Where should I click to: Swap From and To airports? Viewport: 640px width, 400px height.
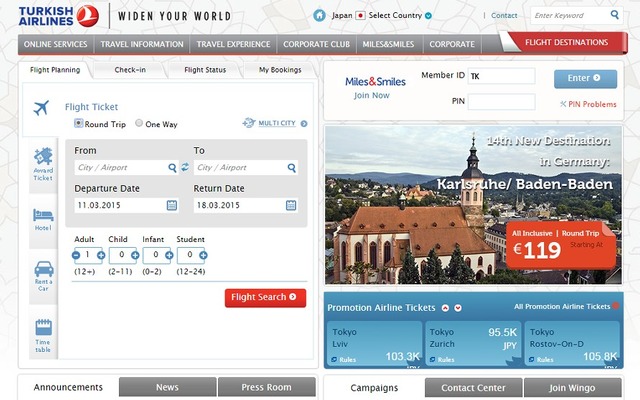tap(185, 167)
